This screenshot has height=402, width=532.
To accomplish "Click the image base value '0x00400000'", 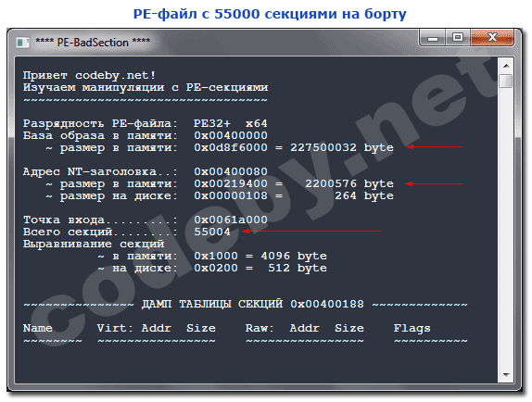I will tap(231, 135).
